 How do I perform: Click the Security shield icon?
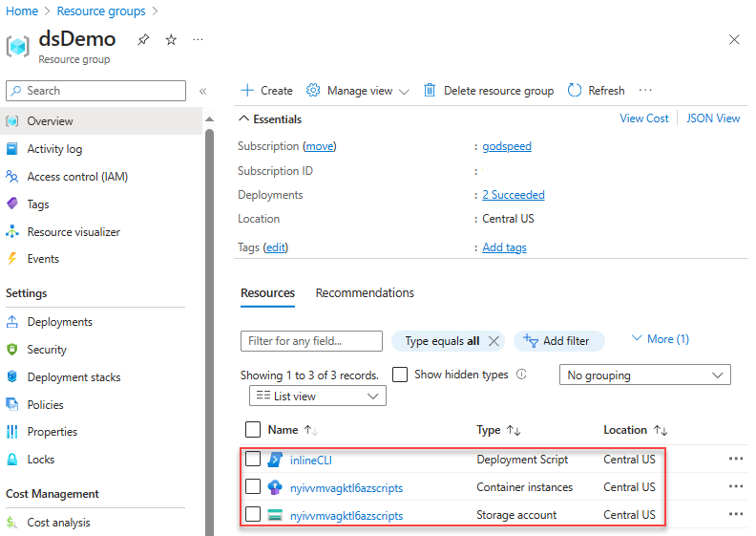point(12,350)
